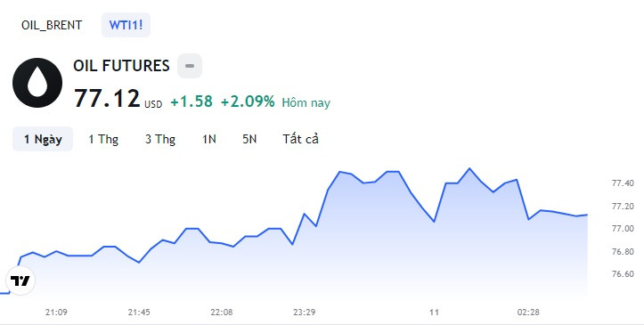
Task: Switch to the OIL_BRENT tab
Action: pyautogui.click(x=52, y=25)
